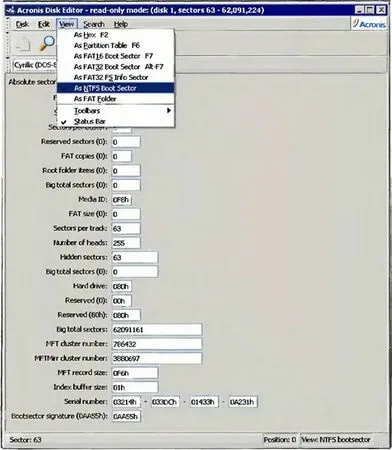Click "View: NTFS bootsector" status entry
392x450 pixels.
(x=336, y=440)
